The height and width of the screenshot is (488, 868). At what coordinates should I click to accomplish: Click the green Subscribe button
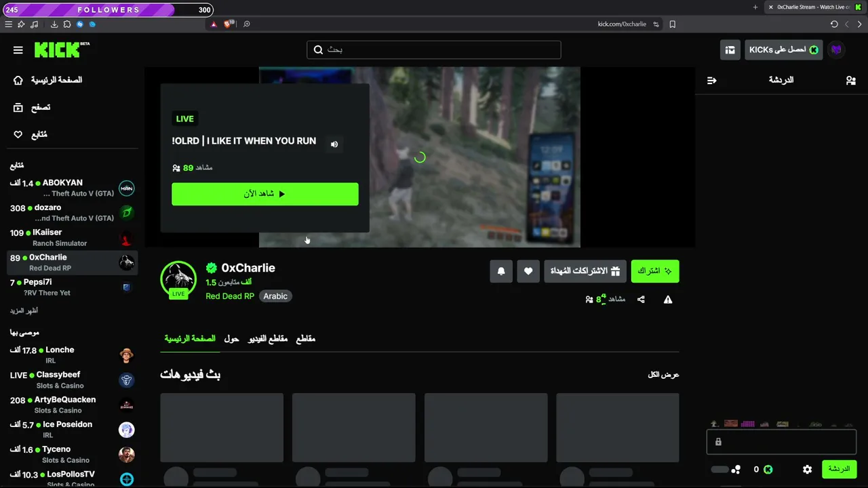[x=655, y=271]
